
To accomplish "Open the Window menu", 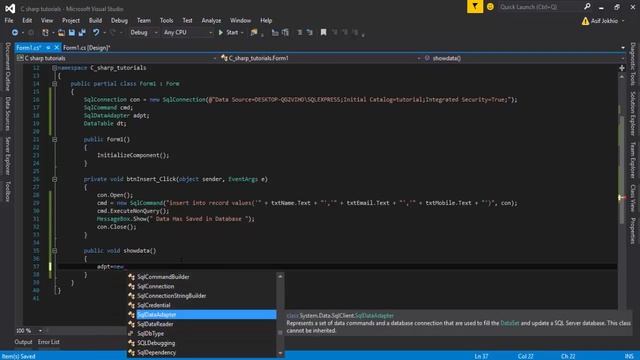I will point(240,20).
